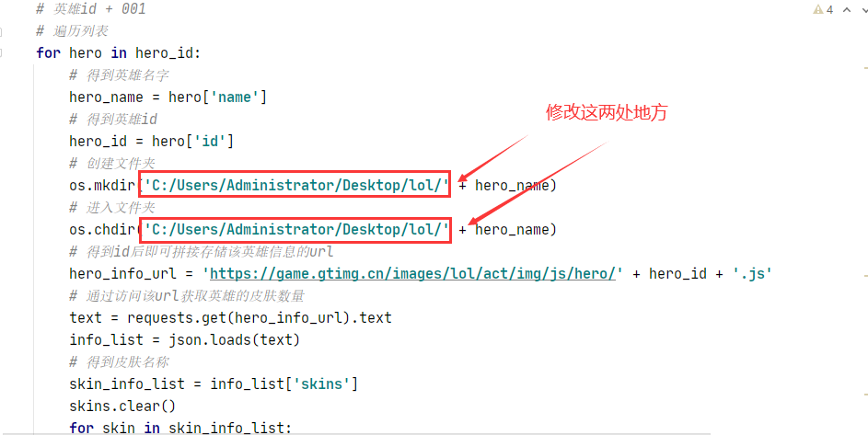The image size is (868, 435).
Task: Click the 'for' keyword before 'hero in hero_id'
Action: (x=48, y=53)
